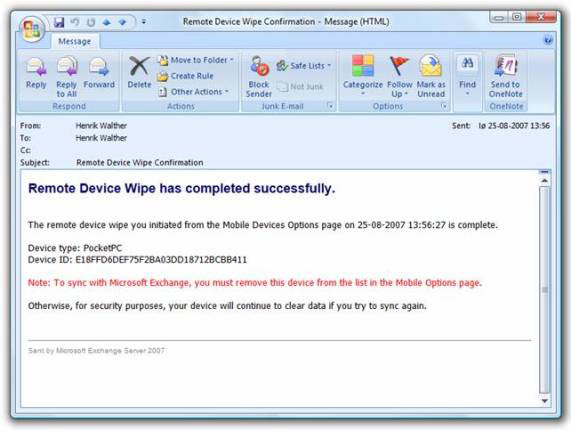Open the Office button menu
Viewport: 571px width, 431px height.
point(32,29)
